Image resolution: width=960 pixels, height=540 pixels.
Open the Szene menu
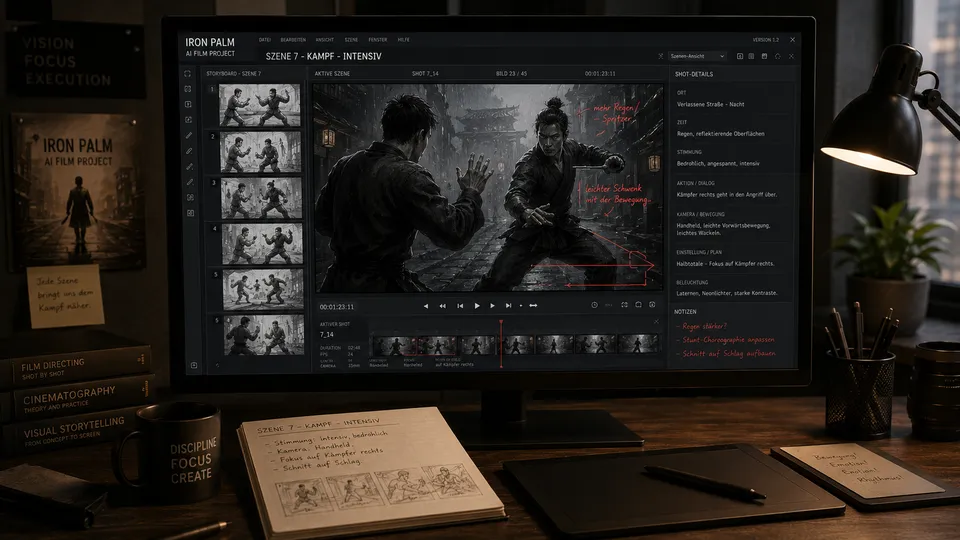click(351, 40)
